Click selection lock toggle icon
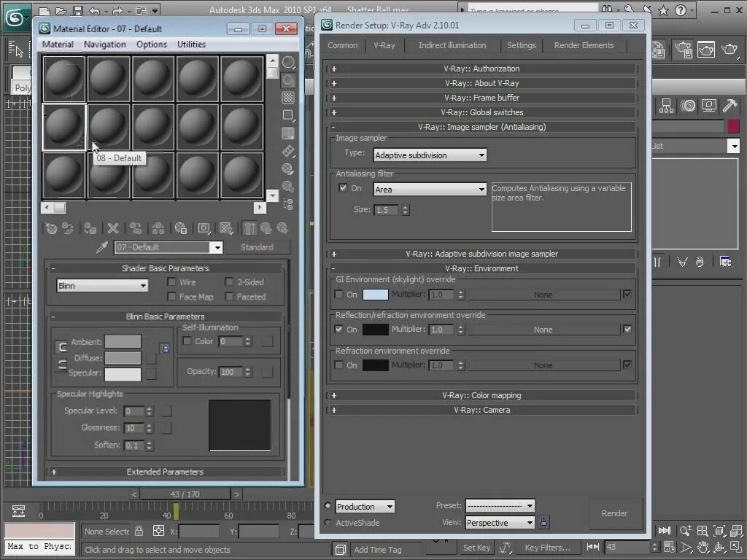The height and width of the screenshot is (560, 747). pyautogui.click(x=139, y=531)
